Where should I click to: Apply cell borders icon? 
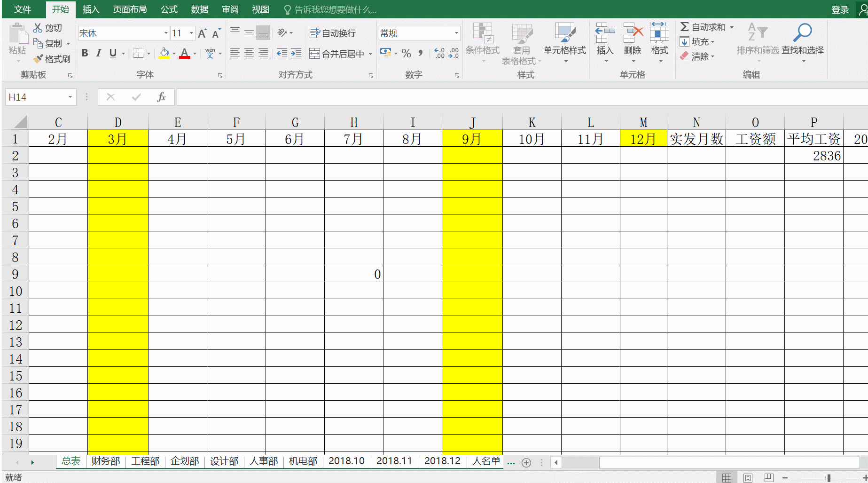click(x=138, y=53)
